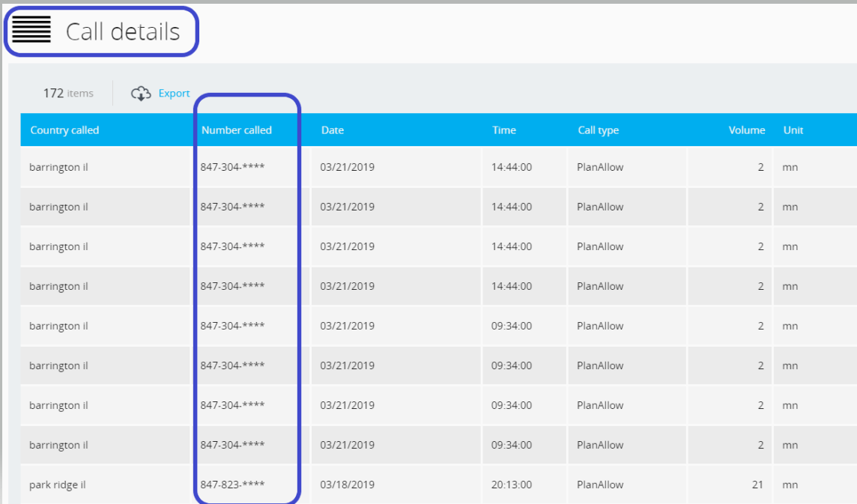The width and height of the screenshot is (857, 504).
Task: Select the mn unit in park ridge row
Action: 790,485
